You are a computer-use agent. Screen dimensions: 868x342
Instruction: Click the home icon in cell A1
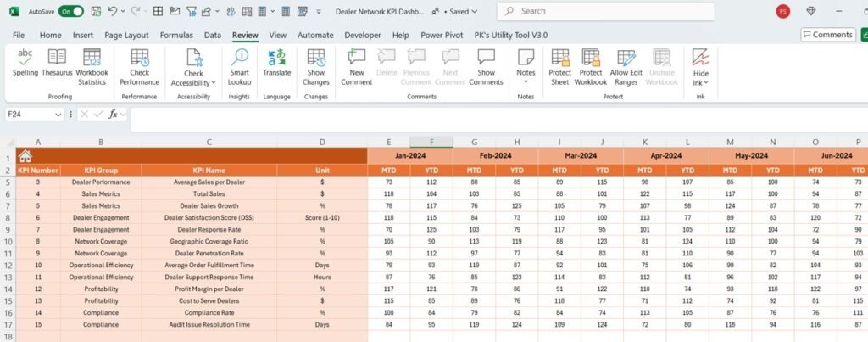click(25, 156)
